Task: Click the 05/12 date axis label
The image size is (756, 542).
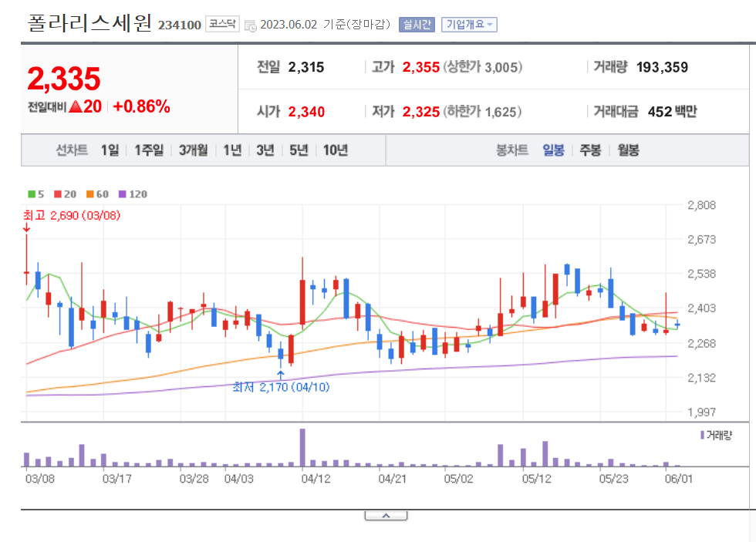Action: (536, 479)
